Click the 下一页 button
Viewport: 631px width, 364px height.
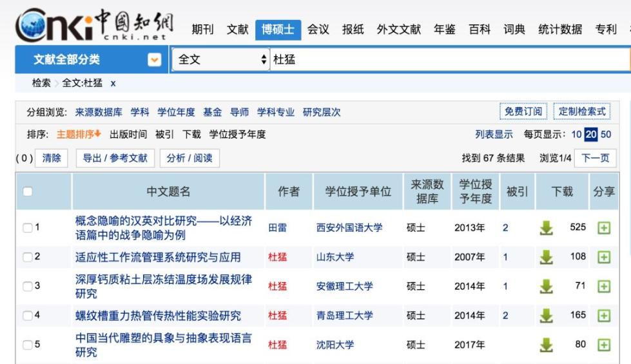[x=596, y=158]
